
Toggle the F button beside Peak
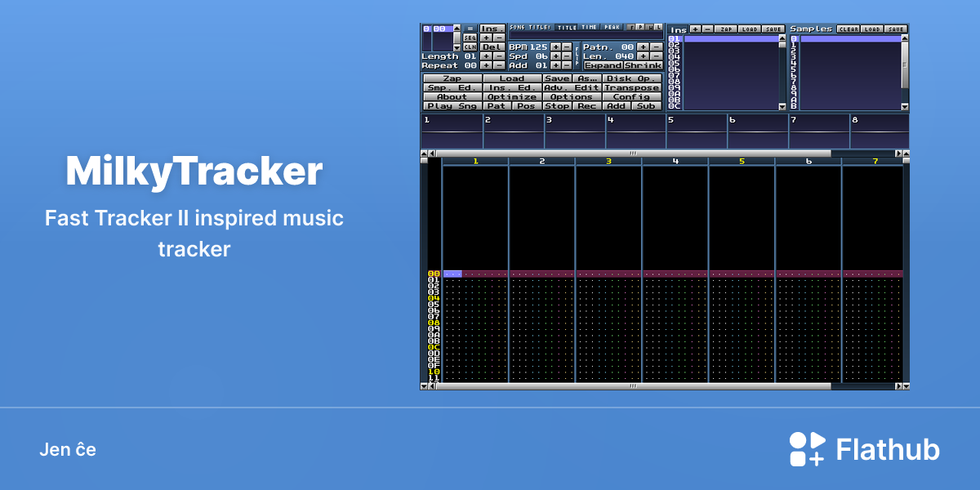click(632, 28)
